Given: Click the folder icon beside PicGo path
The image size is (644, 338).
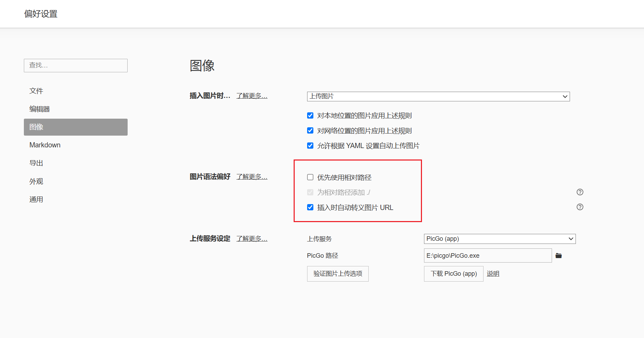Looking at the screenshot, I should coord(558,256).
